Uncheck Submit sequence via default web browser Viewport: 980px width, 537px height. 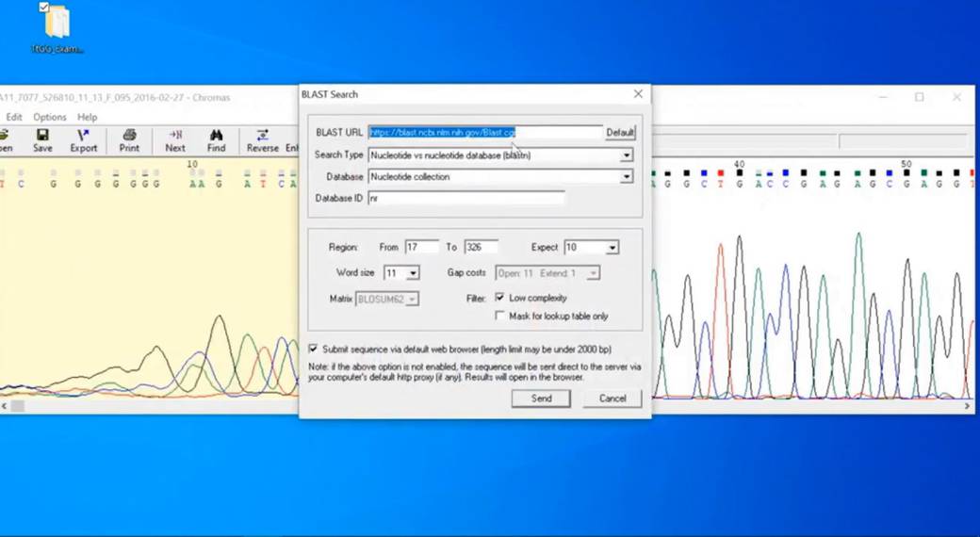314,349
